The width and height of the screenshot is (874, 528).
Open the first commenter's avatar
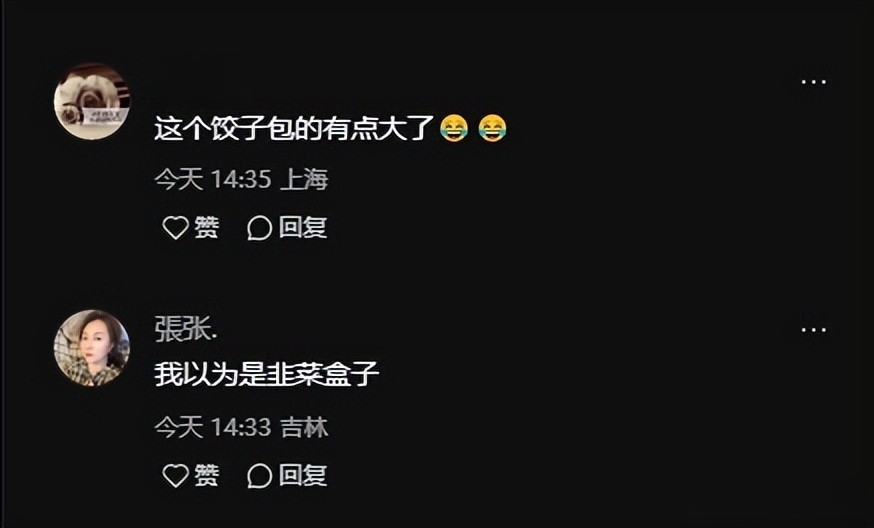(x=92, y=101)
